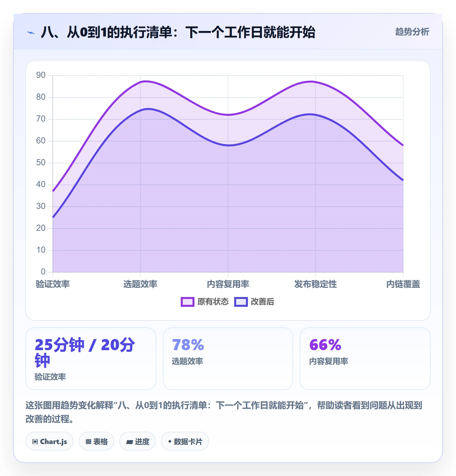This screenshot has height=476, width=456.
Task: Select the 表格 tag chip
Action: click(x=96, y=441)
